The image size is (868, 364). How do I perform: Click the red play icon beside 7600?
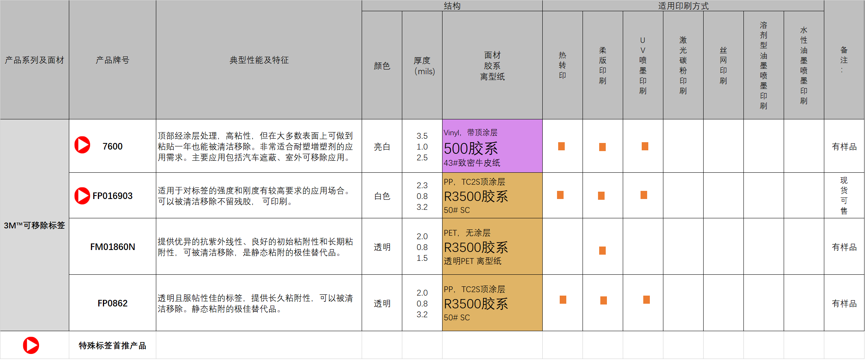point(82,145)
